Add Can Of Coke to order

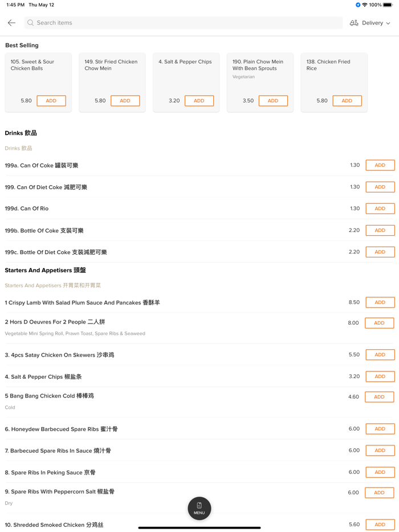pos(380,165)
